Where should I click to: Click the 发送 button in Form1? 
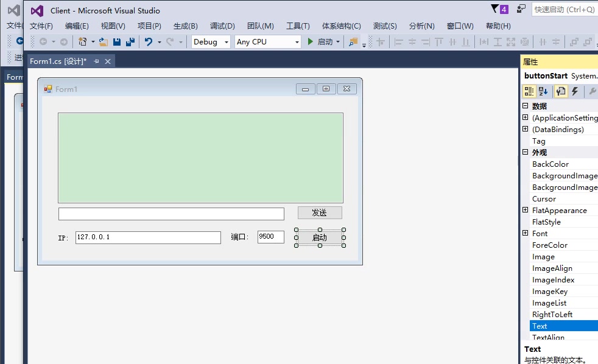(319, 212)
